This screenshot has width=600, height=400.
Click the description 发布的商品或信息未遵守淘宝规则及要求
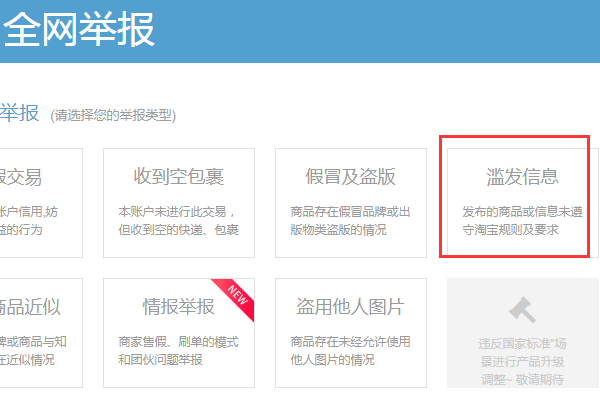tap(522, 220)
